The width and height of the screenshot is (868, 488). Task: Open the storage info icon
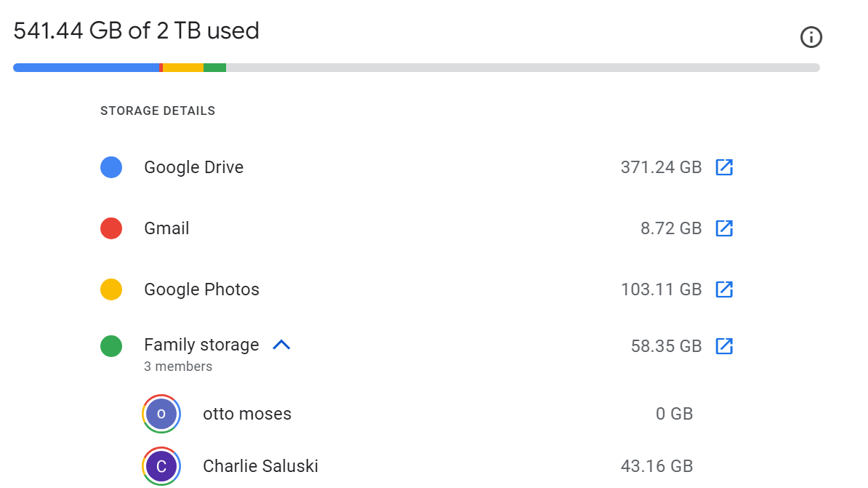[x=811, y=37]
